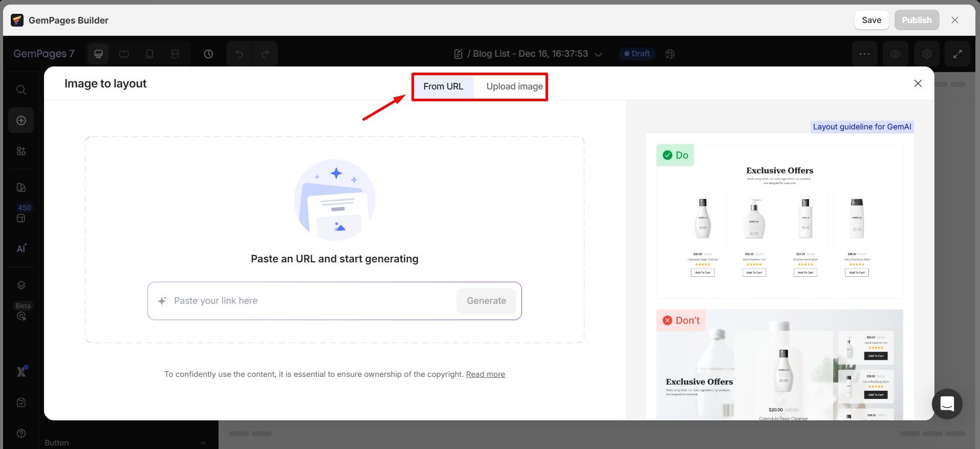Click the GemPages Builder logo icon

point(17,20)
